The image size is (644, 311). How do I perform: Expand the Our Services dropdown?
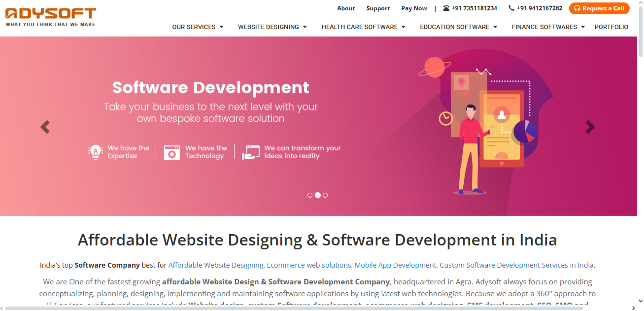[x=198, y=27]
